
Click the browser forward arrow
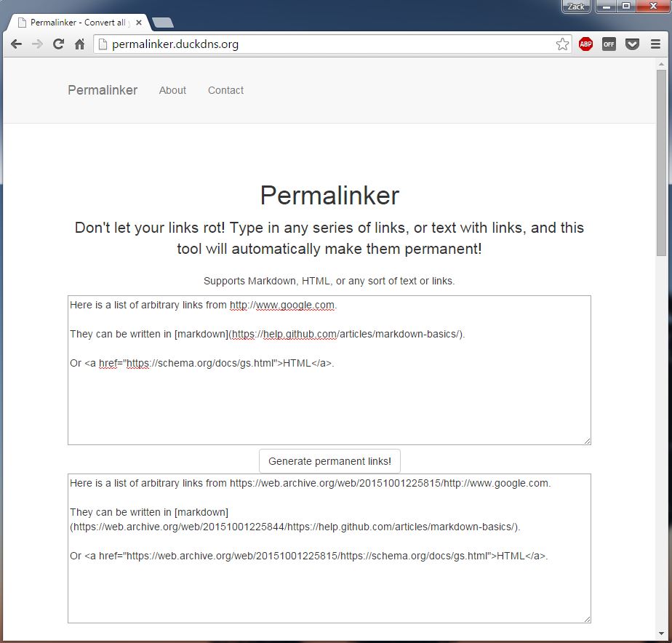point(37,44)
